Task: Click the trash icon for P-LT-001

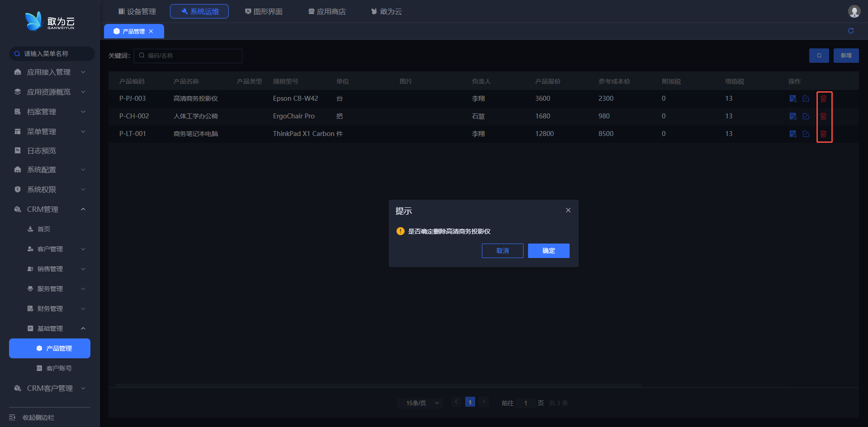Action: click(823, 134)
